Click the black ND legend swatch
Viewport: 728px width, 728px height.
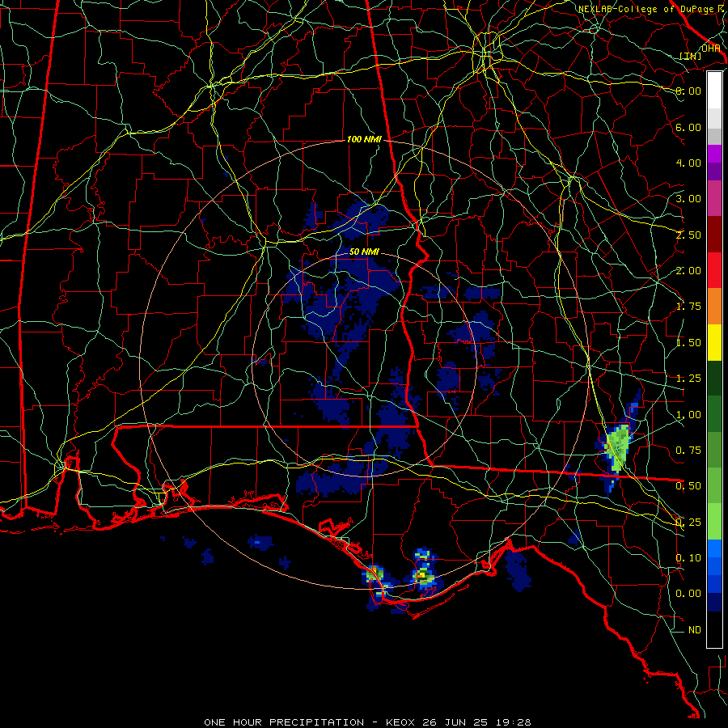[x=714, y=629]
